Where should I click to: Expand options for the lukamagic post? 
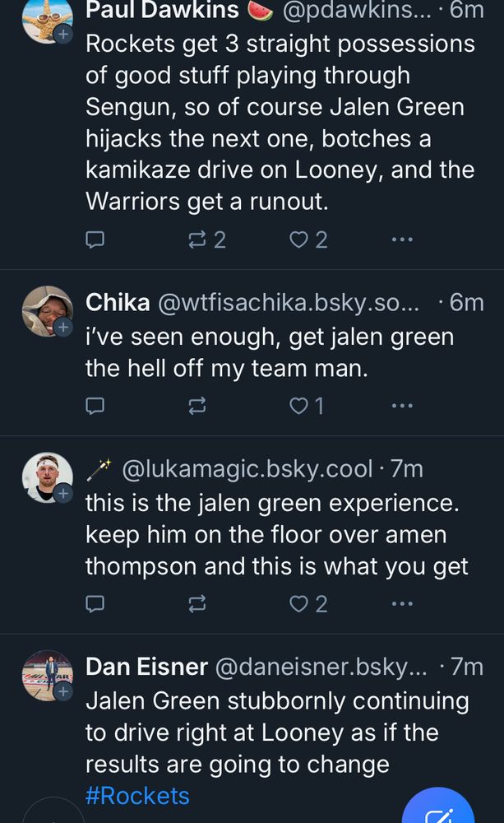point(401,605)
